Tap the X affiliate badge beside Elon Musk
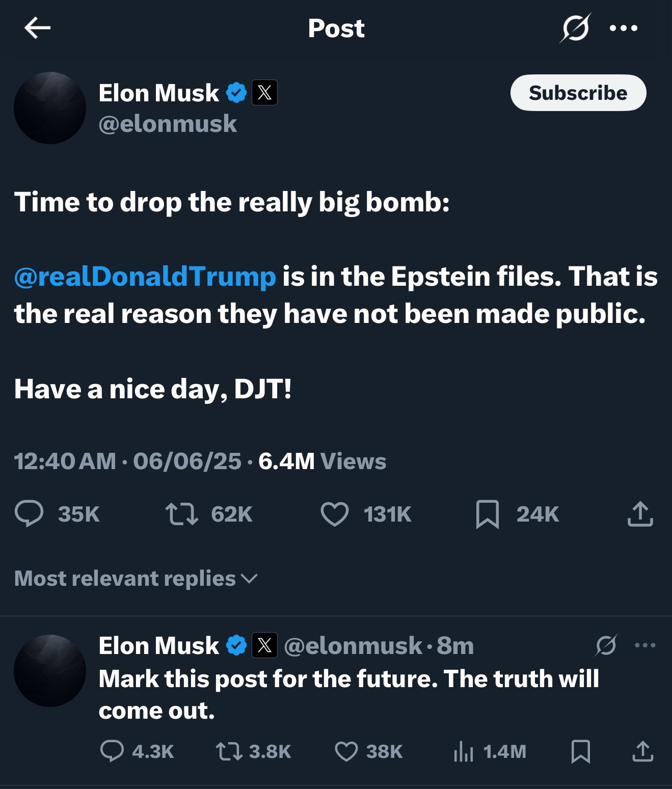The width and height of the screenshot is (672, 789). tap(264, 93)
